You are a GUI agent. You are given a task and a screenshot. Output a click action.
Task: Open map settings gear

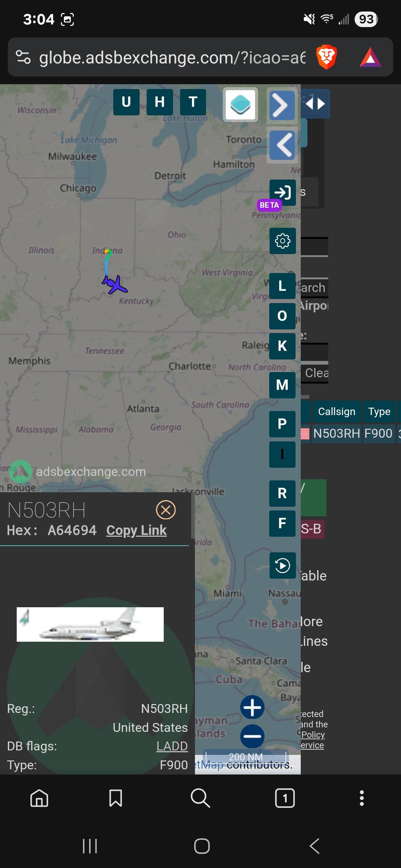[283, 241]
